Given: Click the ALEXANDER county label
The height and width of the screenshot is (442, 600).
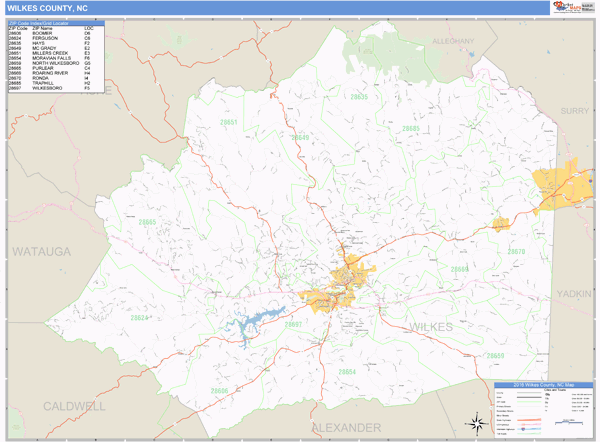Looking at the screenshot, I should point(345,427).
